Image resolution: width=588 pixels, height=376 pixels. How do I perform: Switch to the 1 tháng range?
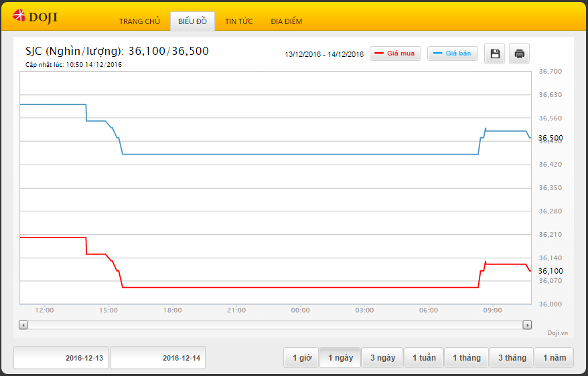click(x=467, y=358)
